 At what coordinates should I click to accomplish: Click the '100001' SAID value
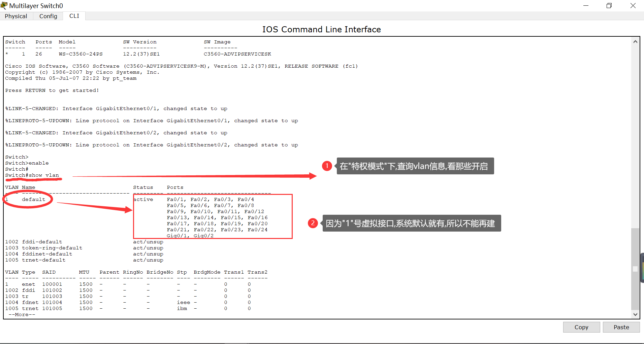coord(52,284)
